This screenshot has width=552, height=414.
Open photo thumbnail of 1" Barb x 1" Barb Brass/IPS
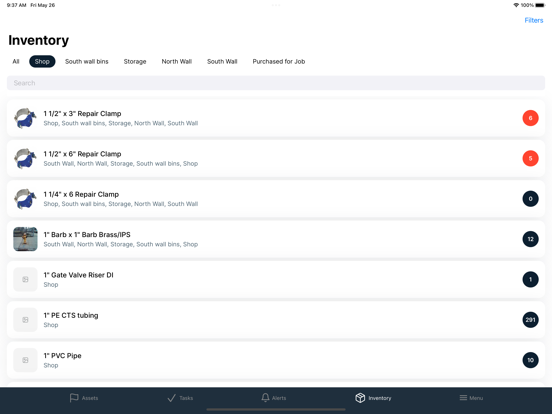click(x=25, y=239)
